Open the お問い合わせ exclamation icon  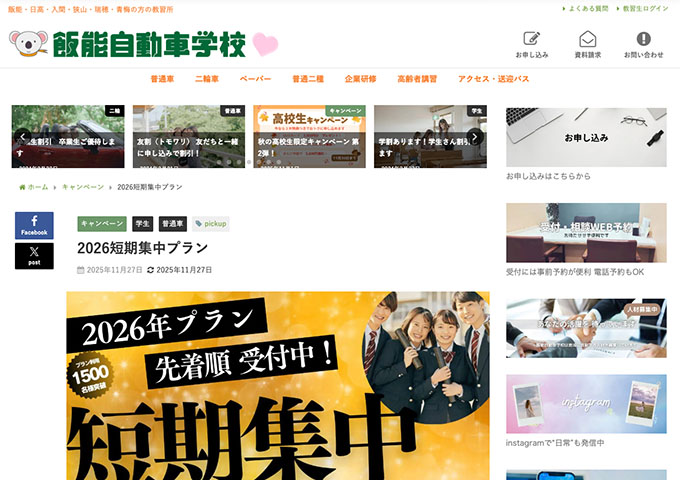pyautogui.click(x=644, y=39)
